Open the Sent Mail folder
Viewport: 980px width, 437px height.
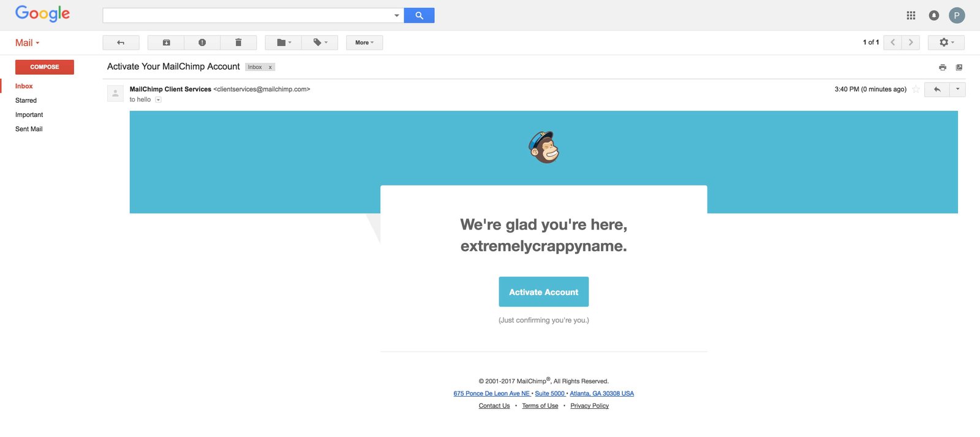pyautogui.click(x=29, y=129)
